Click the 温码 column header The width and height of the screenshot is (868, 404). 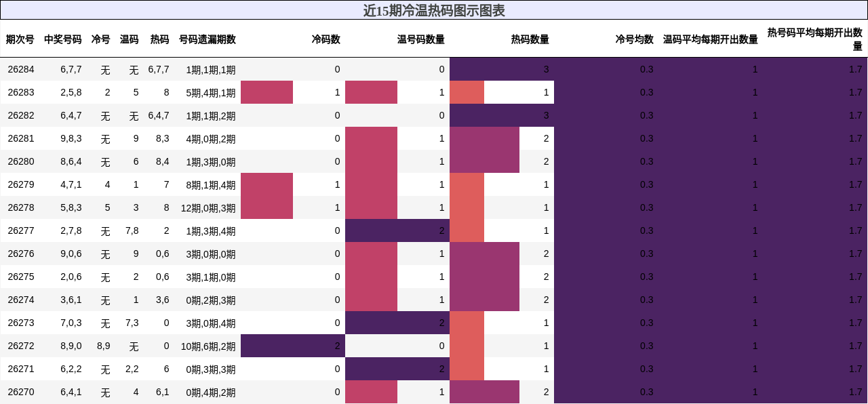(130, 39)
